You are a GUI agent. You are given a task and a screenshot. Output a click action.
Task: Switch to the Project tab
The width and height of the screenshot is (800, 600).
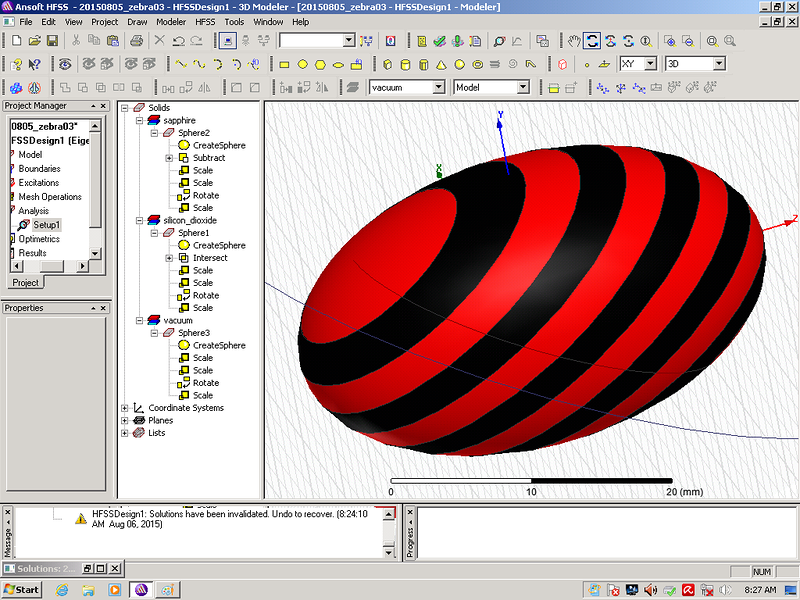coord(25,283)
